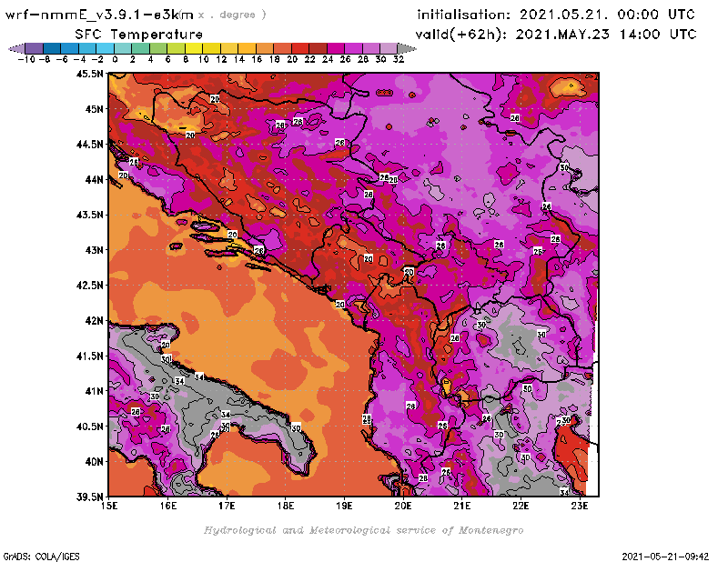Image resolution: width=728 pixels, height=562 pixels.
Task: Select the colorbar swatch between 28 and 30
Action: point(371,48)
